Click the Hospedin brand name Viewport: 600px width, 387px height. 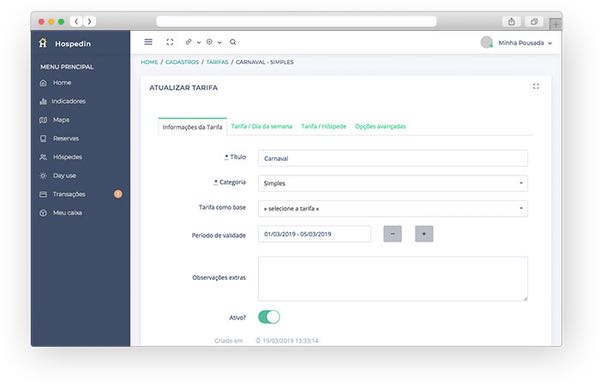click(73, 44)
